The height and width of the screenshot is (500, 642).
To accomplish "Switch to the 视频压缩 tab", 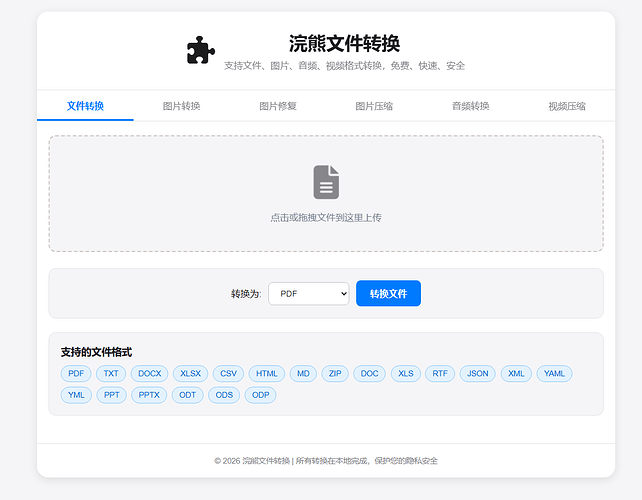I will tap(566, 106).
